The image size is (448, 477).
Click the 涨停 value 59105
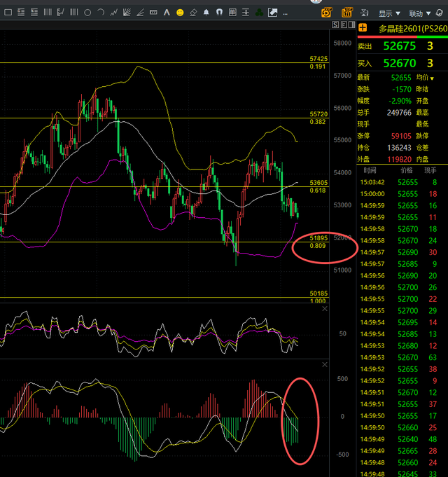[x=401, y=136]
